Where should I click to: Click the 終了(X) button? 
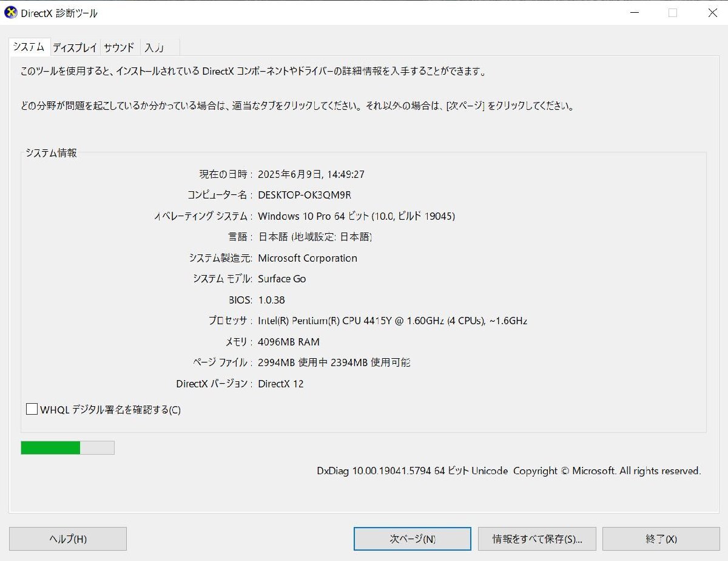(x=661, y=539)
